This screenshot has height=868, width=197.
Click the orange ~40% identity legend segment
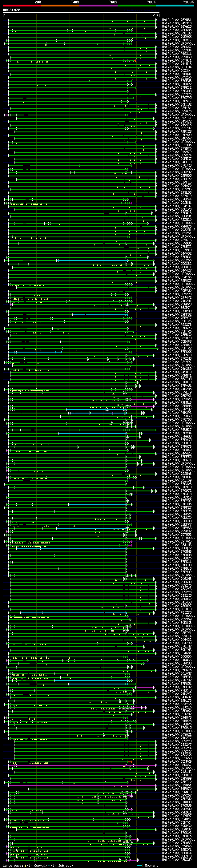point(60,6)
